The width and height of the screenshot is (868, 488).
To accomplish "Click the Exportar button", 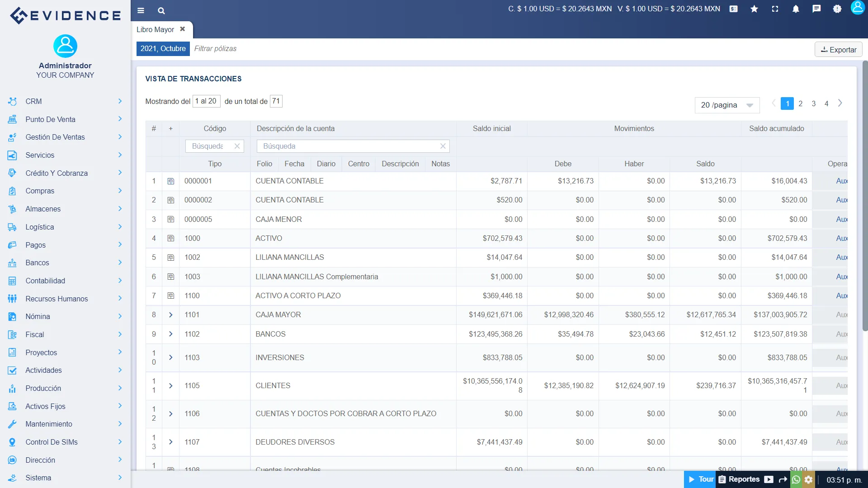I will 838,49.
